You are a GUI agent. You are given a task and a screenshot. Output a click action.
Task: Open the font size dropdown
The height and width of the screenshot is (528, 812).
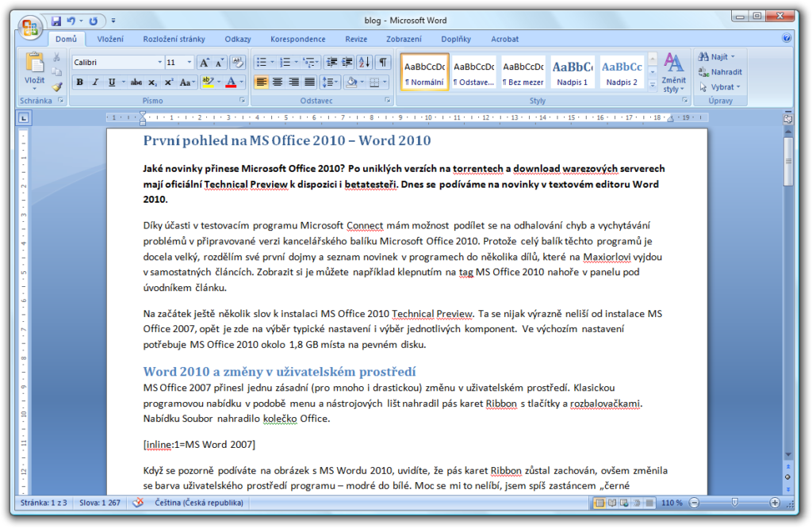(x=189, y=63)
